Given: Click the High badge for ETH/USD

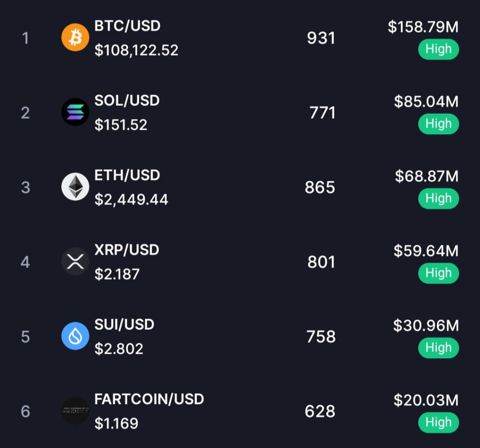Looking at the screenshot, I should (438, 199).
